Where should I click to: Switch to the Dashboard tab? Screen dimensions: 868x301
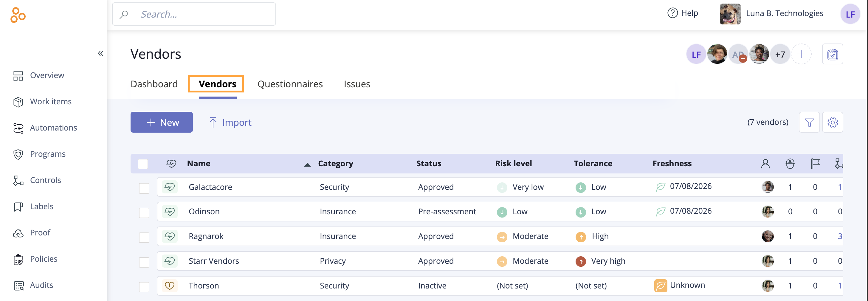154,84
